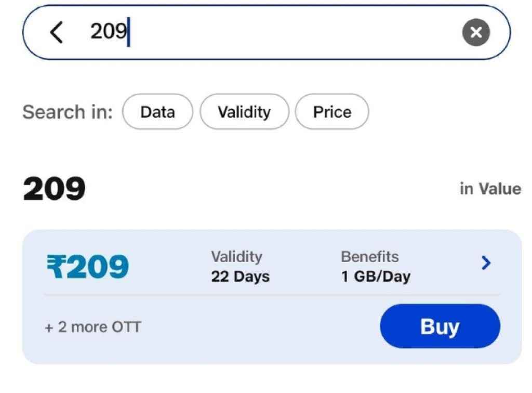Click the "Search in:" label
Viewport: 532px width, 393px height.
pyautogui.click(x=68, y=112)
